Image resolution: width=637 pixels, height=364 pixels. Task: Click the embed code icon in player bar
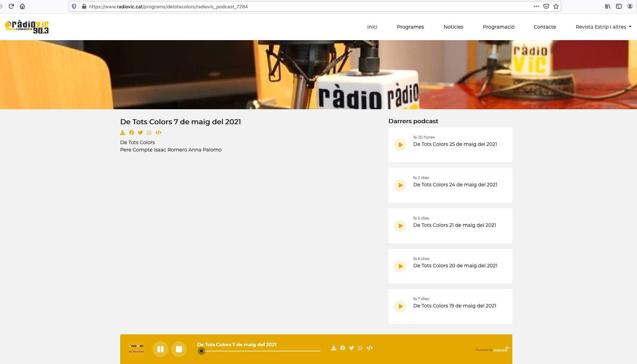tap(369, 348)
